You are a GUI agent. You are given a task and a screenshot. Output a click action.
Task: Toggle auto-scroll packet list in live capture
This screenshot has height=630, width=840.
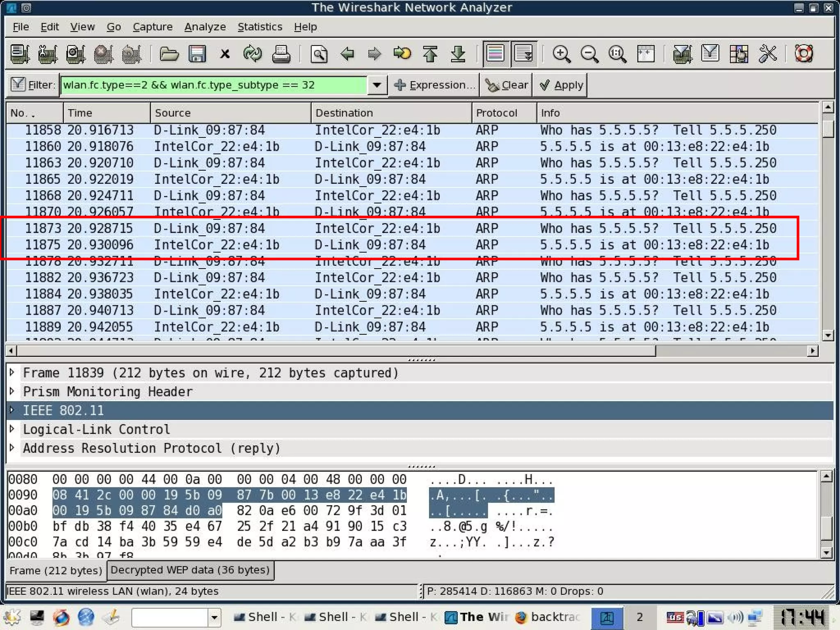(x=523, y=54)
